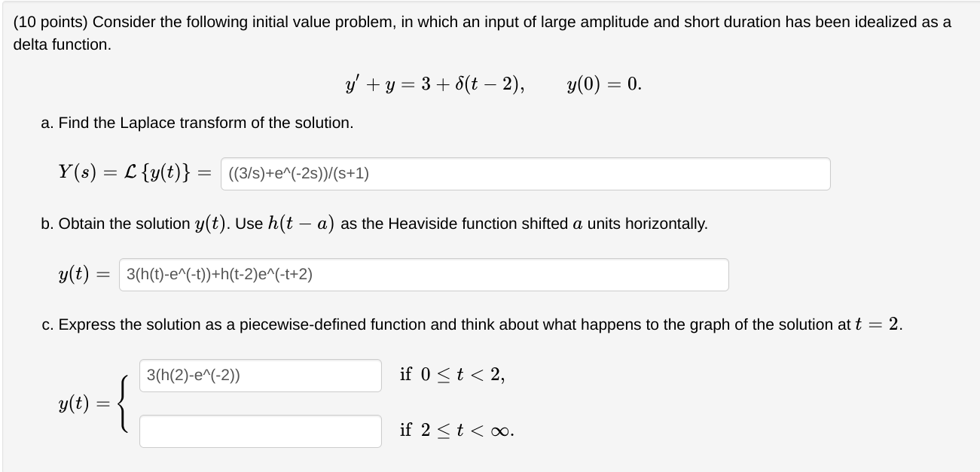Click the blank second piecewise input field
Screen dimensions: 980x472
(x=260, y=431)
